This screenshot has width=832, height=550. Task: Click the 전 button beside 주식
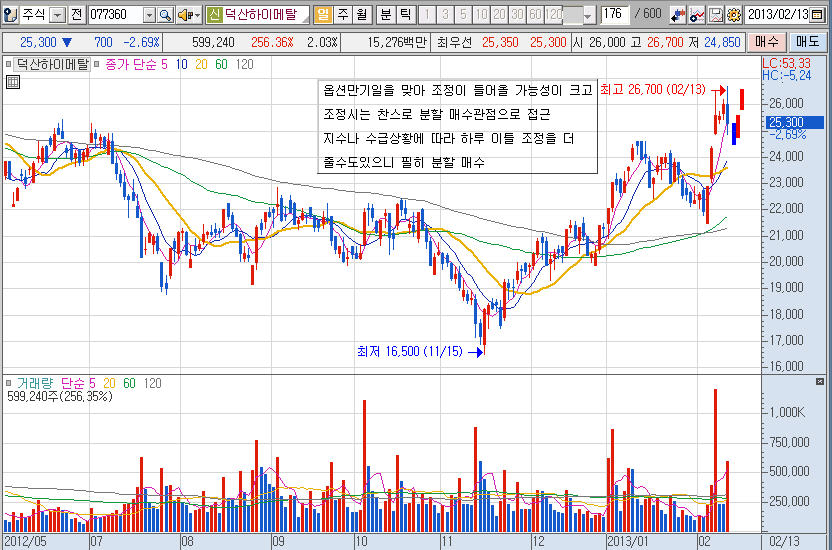pos(77,14)
